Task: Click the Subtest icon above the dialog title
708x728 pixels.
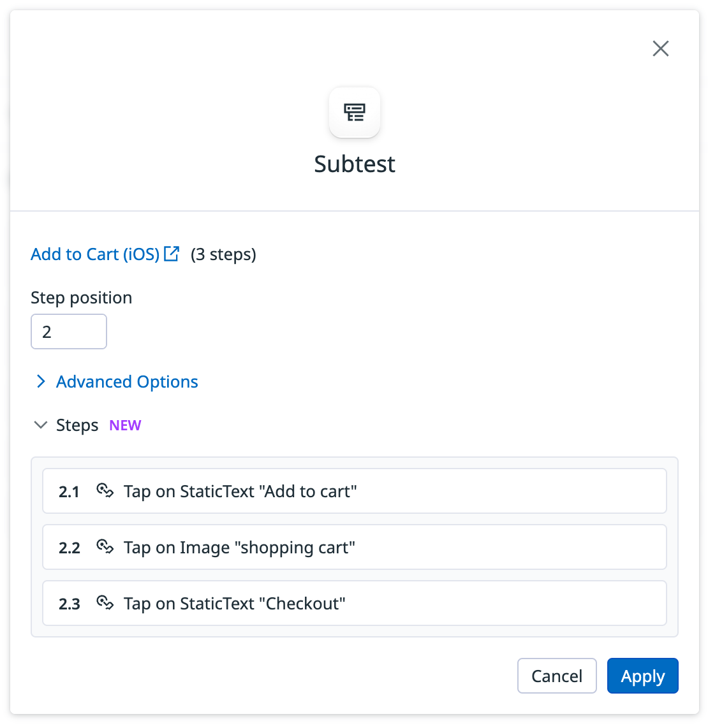Action: (355, 112)
